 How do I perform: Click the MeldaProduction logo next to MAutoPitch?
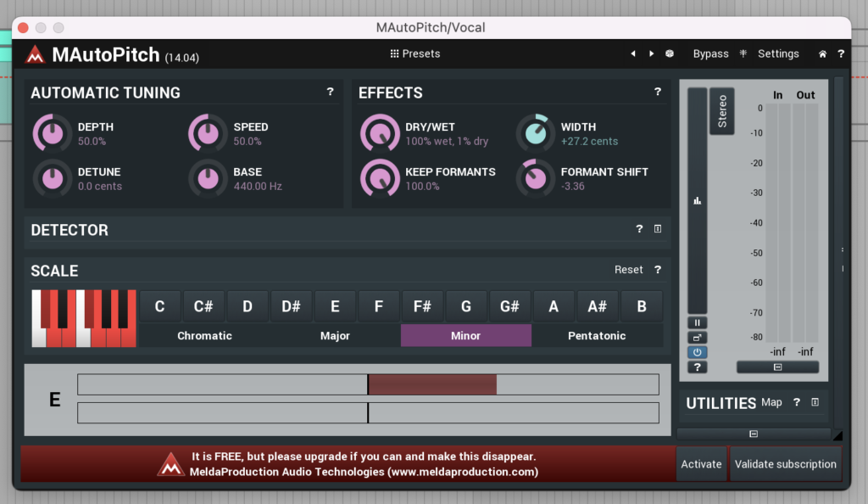point(35,55)
